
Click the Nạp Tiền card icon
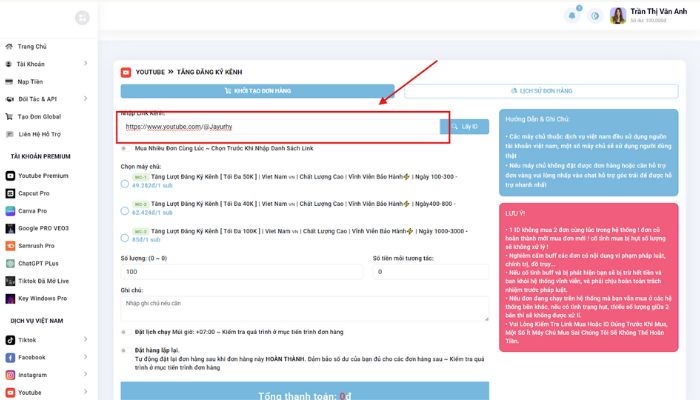[x=9, y=82]
